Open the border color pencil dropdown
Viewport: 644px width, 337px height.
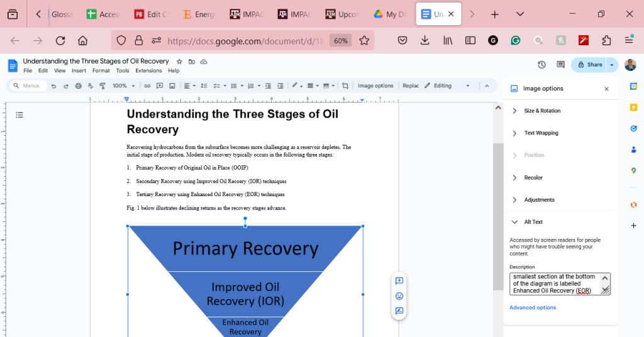[x=297, y=86]
